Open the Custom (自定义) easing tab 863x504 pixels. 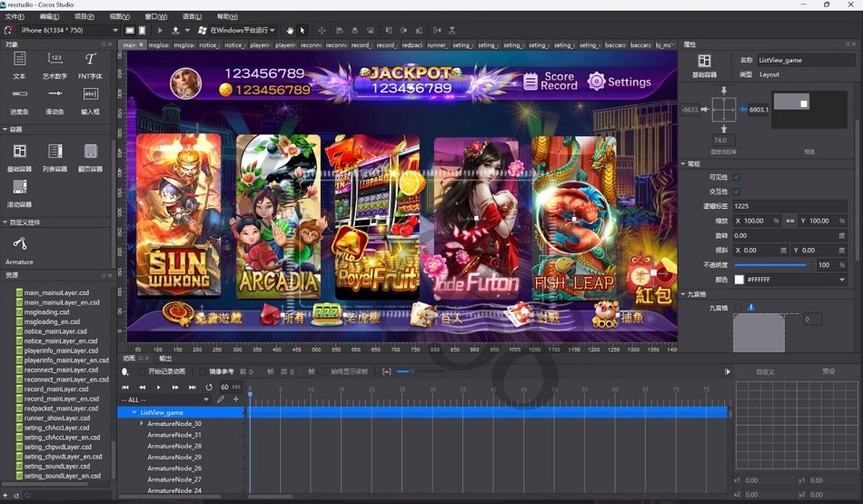[765, 372]
